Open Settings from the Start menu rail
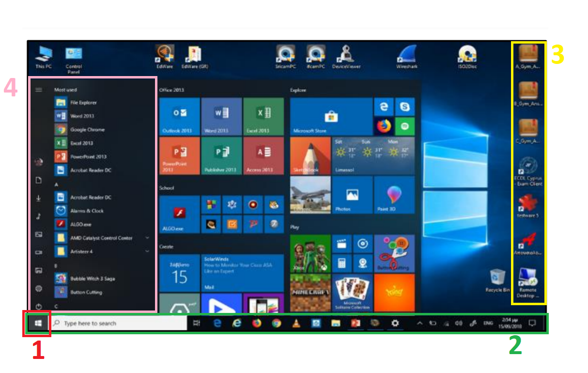588x373 pixels. [x=39, y=288]
